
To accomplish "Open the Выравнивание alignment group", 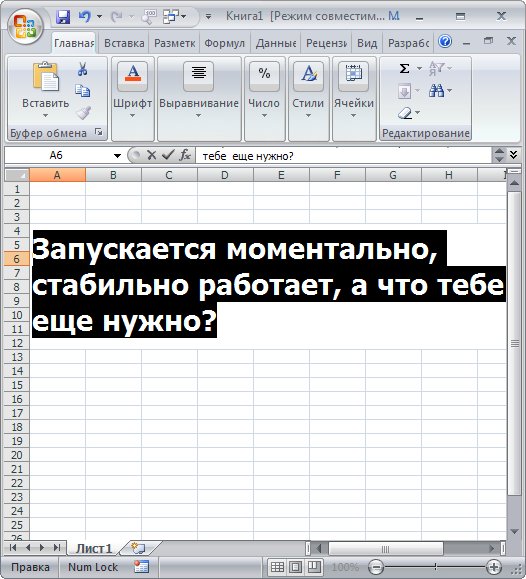I will pos(199,99).
